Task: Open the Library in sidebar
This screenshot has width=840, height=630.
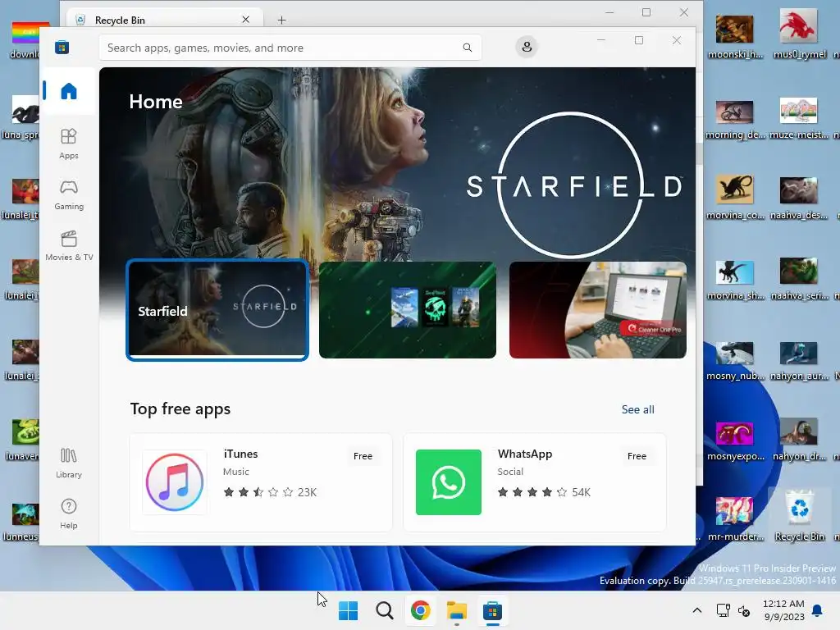Action: pyautogui.click(x=69, y=463)
